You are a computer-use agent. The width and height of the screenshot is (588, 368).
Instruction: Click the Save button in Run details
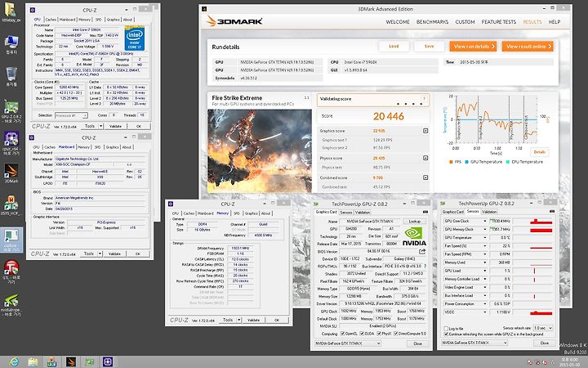point(429,46)
